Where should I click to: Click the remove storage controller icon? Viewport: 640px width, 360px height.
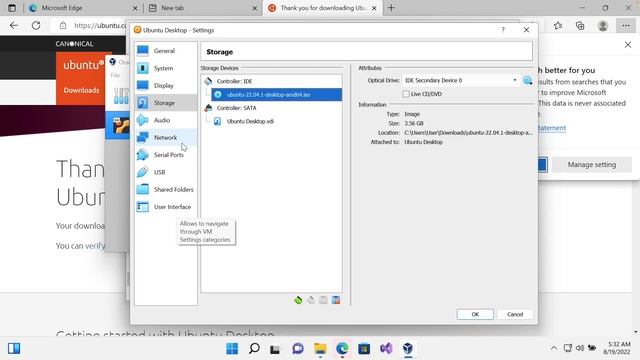pos(311,300)
